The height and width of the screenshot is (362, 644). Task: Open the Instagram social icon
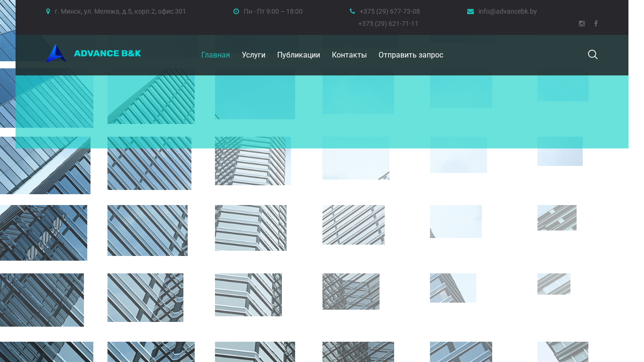582,24
